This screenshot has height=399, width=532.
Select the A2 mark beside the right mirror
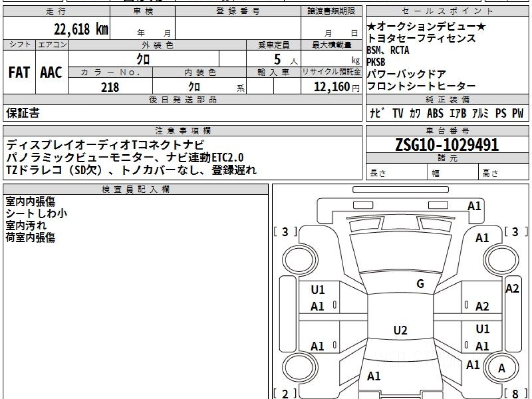click(x=512, y=289)
